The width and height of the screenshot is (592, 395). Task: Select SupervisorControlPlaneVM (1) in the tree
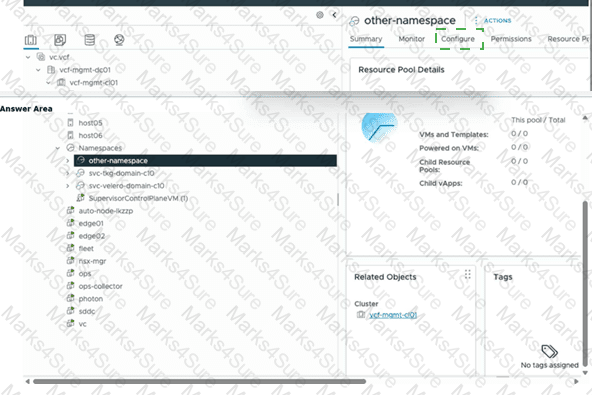click(138, 198)
